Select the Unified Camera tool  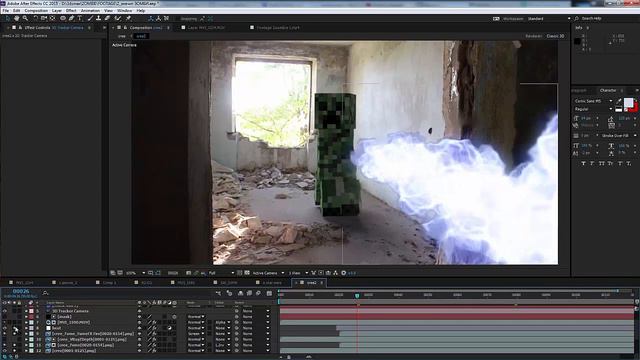coord(44,18)
